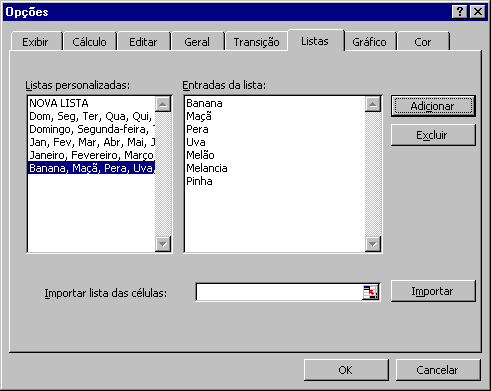The width and height of the screenshot is (491, 391).
Task: Click the Cancelar button
Action: pos(438,370)
